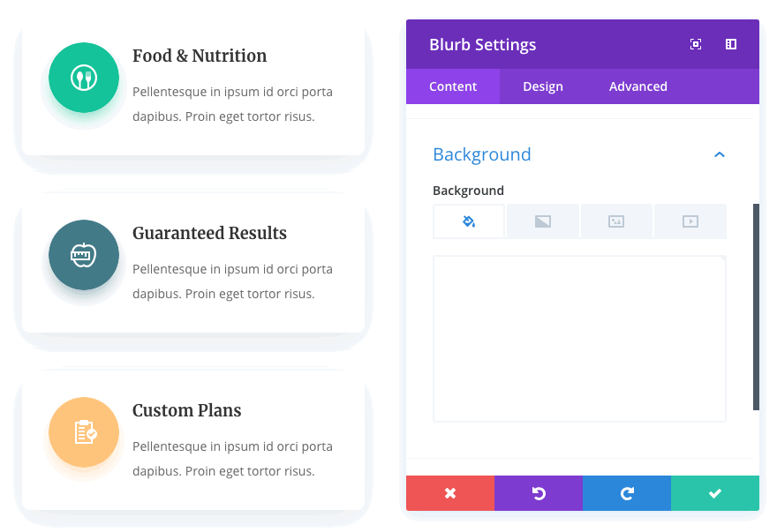Image resolution: width=777 pixels, height=532 pixels.
Task: Click the Guaranteed Results heading
Action: 209,234
